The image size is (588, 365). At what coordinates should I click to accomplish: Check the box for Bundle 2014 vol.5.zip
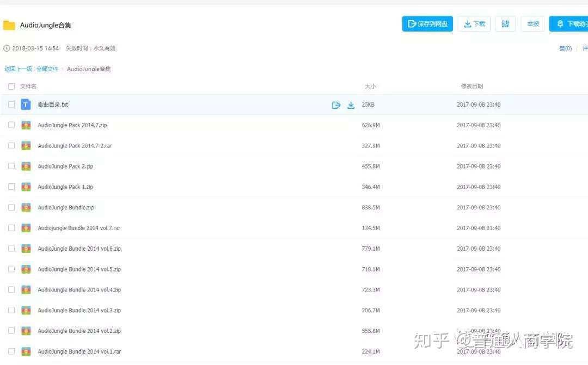[x=11, y=269]
